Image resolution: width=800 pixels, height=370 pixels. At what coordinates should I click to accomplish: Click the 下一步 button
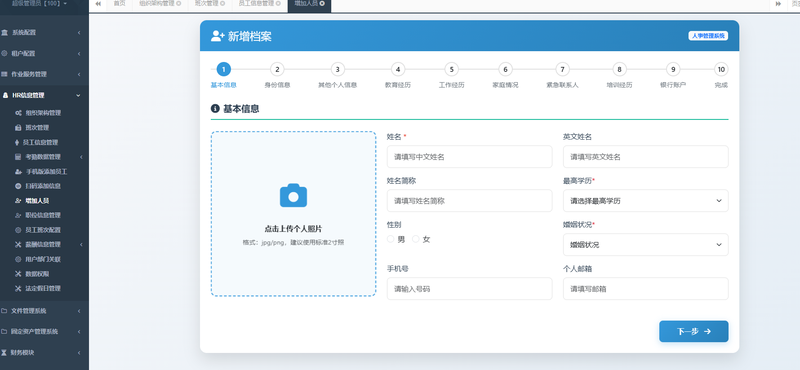click(x=693, y=331)
